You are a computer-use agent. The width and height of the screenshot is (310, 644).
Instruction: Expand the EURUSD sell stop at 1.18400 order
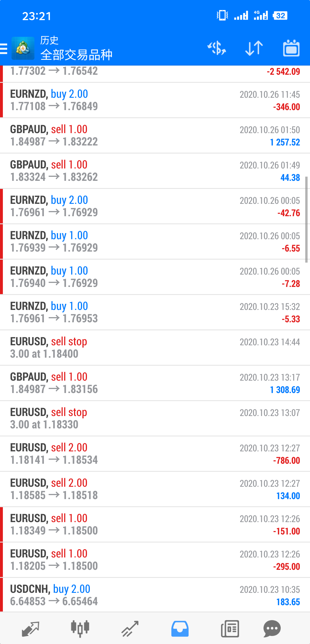coord(155,348)
